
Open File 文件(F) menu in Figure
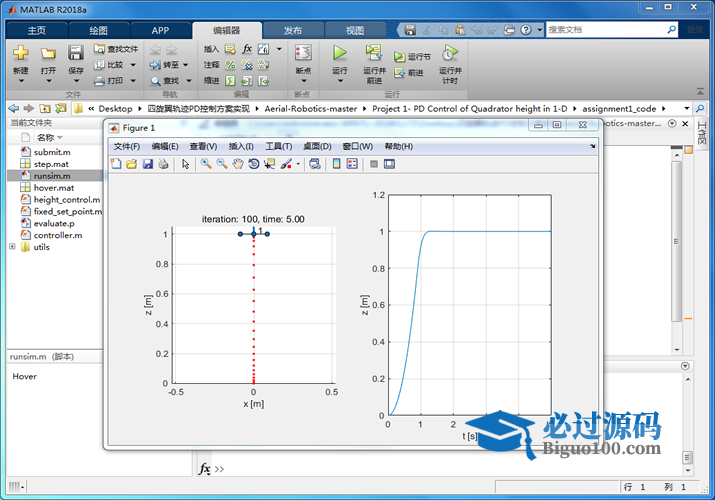pos(127,146)
